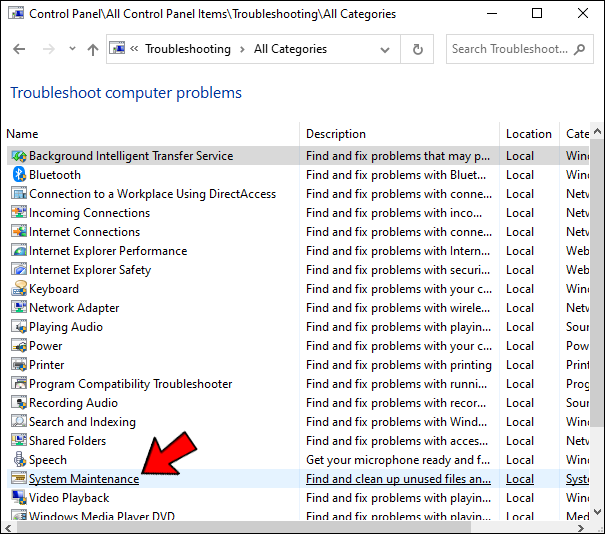Image resolution: width=605 pixels, height=534 pixels.
Task: Click the Recording Audio icon
Action: 18,403
